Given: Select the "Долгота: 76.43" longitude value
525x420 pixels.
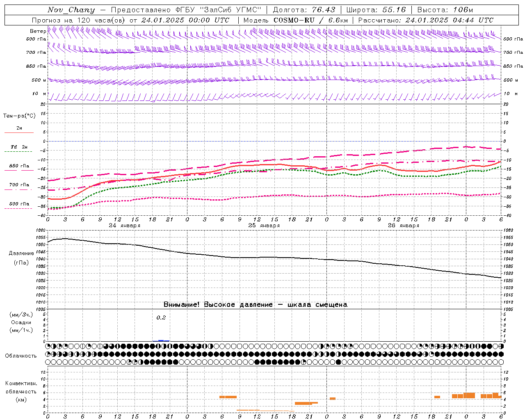Looking at the screenshot, I should coord(304,10).
